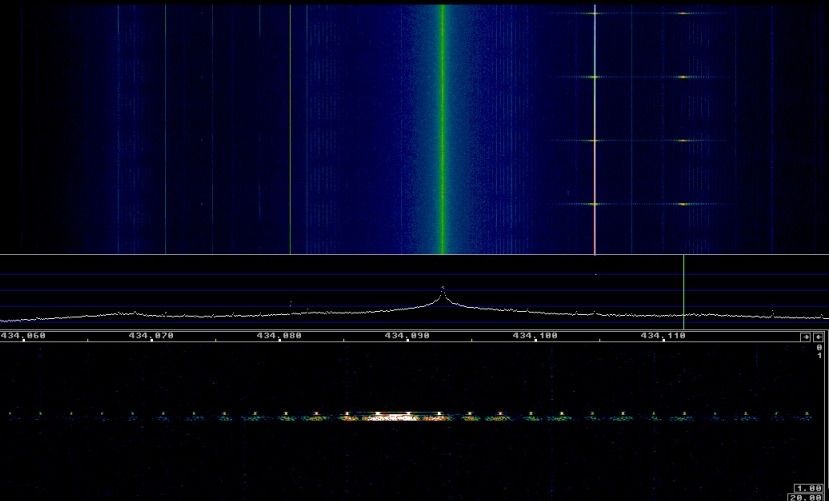Select frequency label 434.080 on the scale

coord(279,336)
